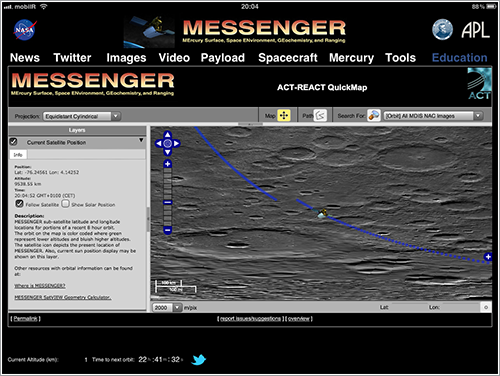
Task: Open the Twitter section
Action: [x=72, y=58]
